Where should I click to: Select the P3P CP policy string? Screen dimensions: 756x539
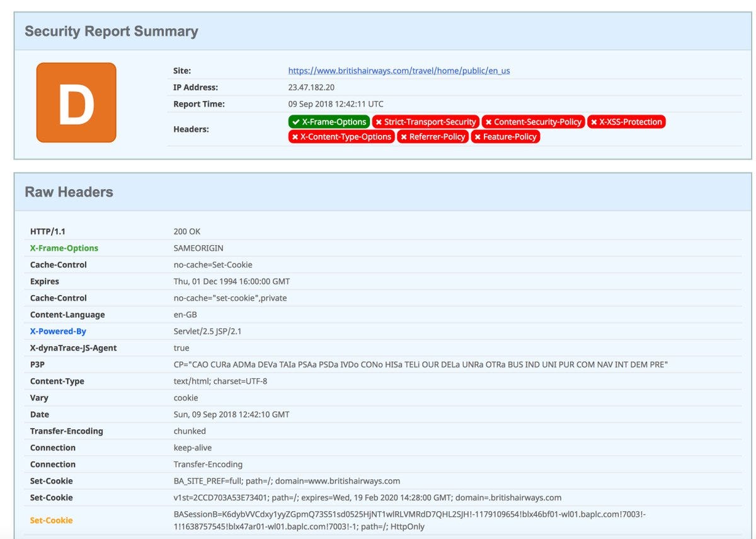pyautogui.click(x=421, y=364)
